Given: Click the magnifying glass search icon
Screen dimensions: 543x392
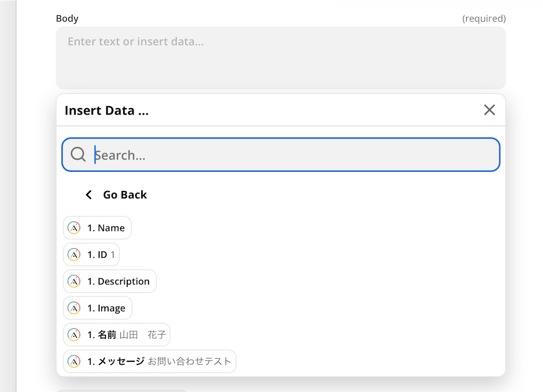Looking at the screenshot, I should coord(78,154).
